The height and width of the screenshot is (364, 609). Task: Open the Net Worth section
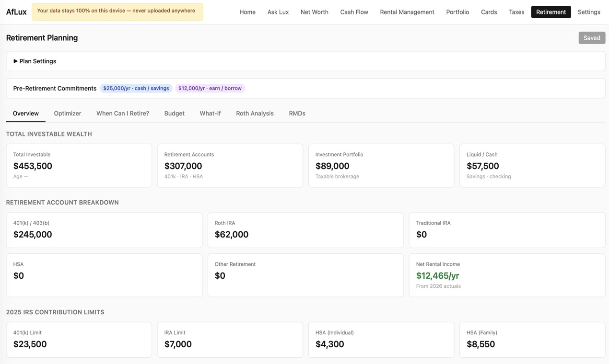click(x=315, y=12)
